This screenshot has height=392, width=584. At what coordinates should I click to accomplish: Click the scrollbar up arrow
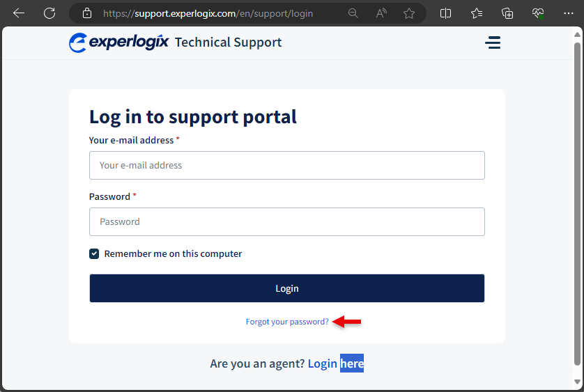tap(577, 34)
